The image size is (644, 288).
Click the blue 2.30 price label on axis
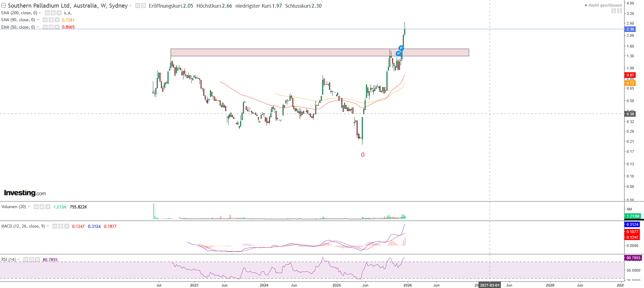pos(630,29)
